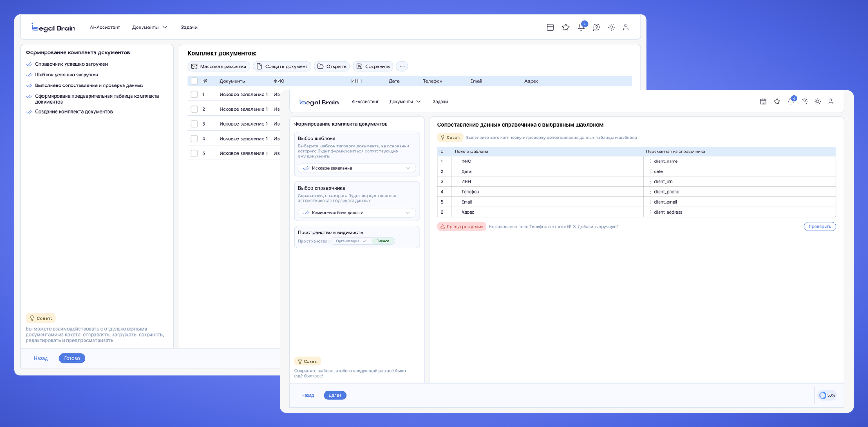This screenshot has height=427, width=868.
Task: Click Исковое заявление 1 in row 3
Action: point(243,124)
